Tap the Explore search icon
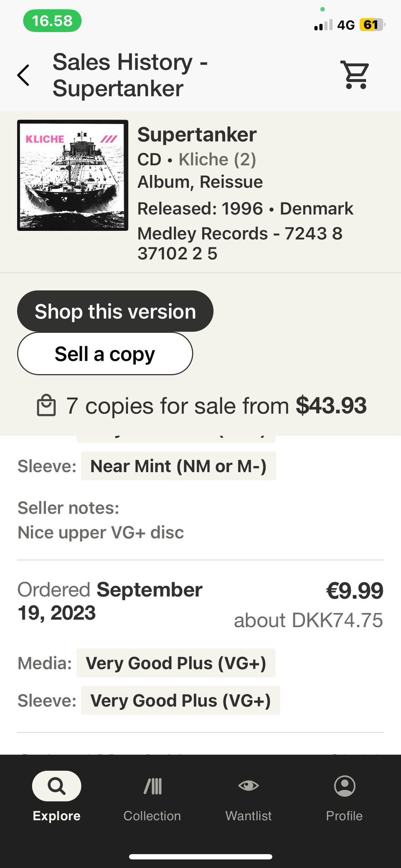The height and width of the screenshot is (868, 401). [56, 787]
